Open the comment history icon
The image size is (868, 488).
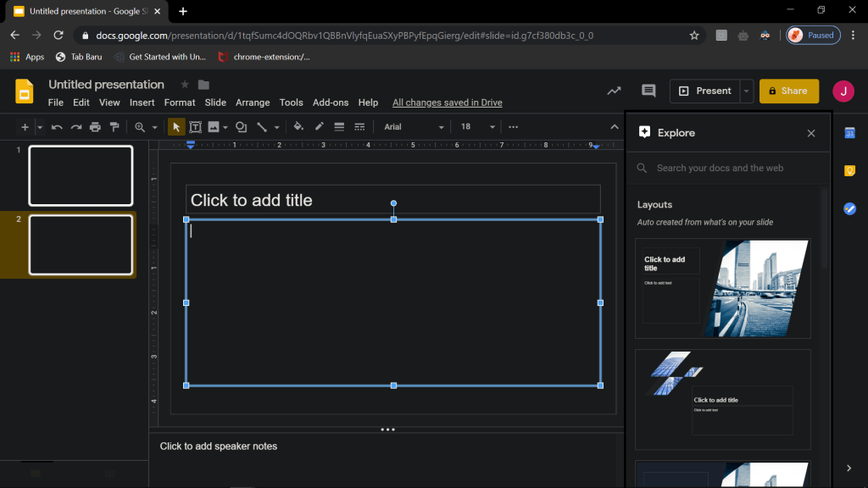click(648, 91)
